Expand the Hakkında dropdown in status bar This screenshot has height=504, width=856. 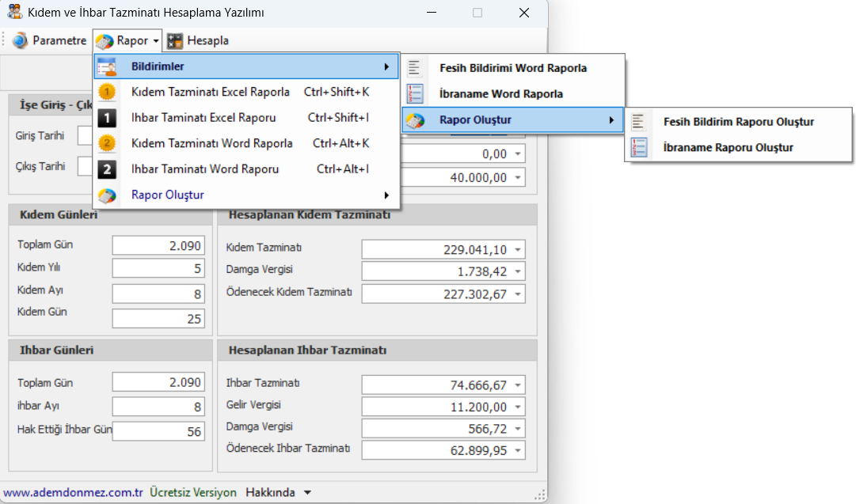(x=307, y=492)
